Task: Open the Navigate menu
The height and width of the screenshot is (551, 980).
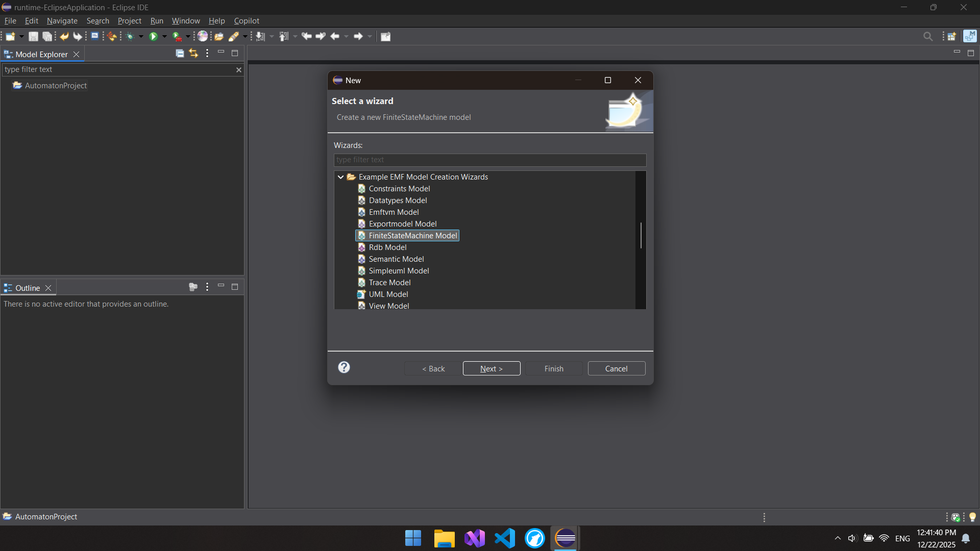Action: coord(62,21)
